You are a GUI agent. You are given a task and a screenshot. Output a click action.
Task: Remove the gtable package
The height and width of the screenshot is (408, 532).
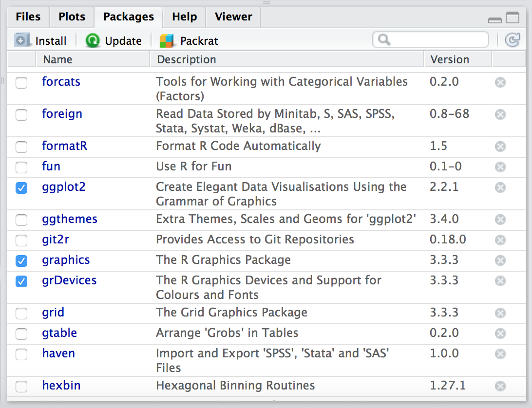500,334
